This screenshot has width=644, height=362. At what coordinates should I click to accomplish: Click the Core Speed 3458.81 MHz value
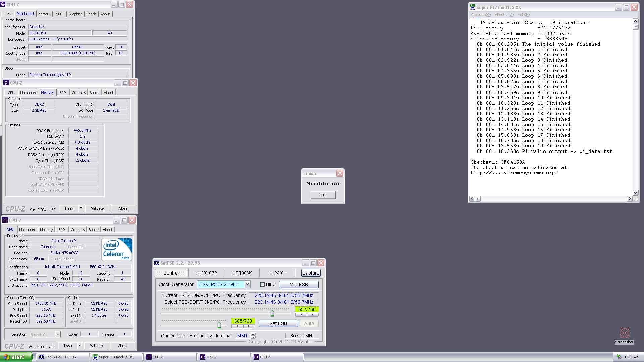[46, 303]
